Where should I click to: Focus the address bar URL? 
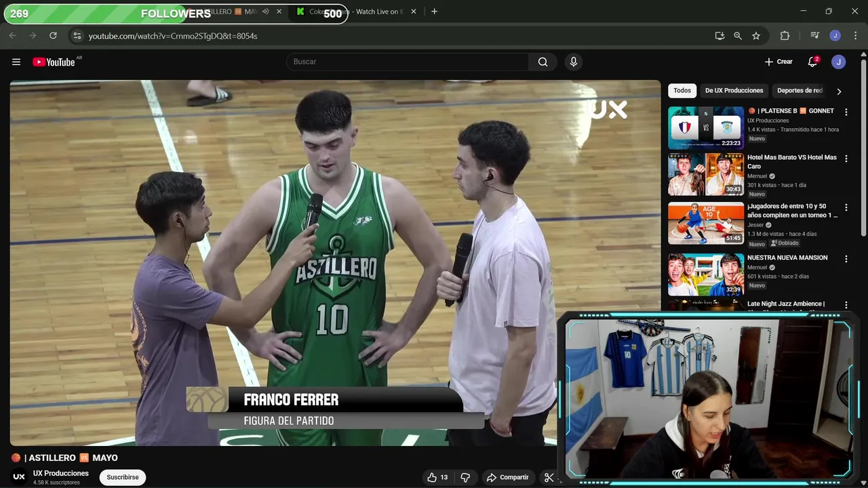point(173,36)
